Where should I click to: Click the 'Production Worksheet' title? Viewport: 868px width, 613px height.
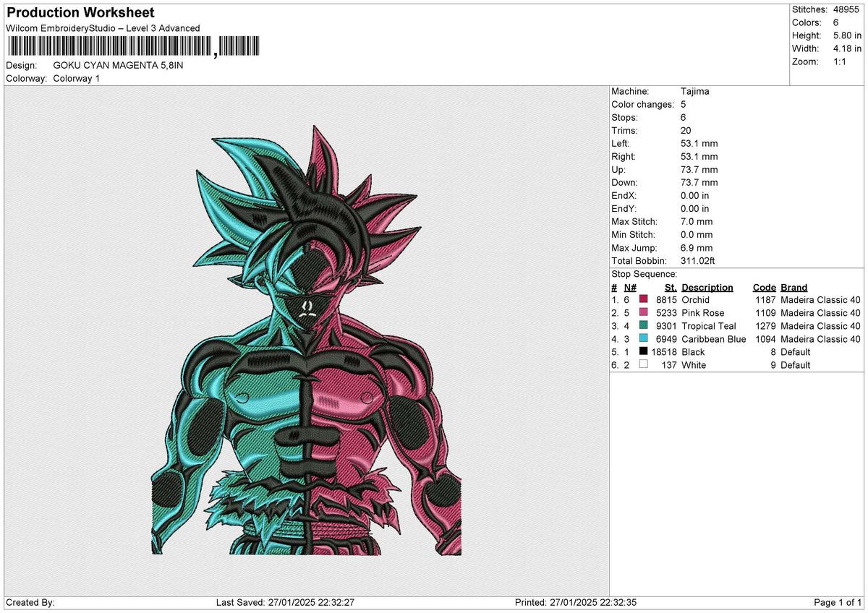(80, 13)
